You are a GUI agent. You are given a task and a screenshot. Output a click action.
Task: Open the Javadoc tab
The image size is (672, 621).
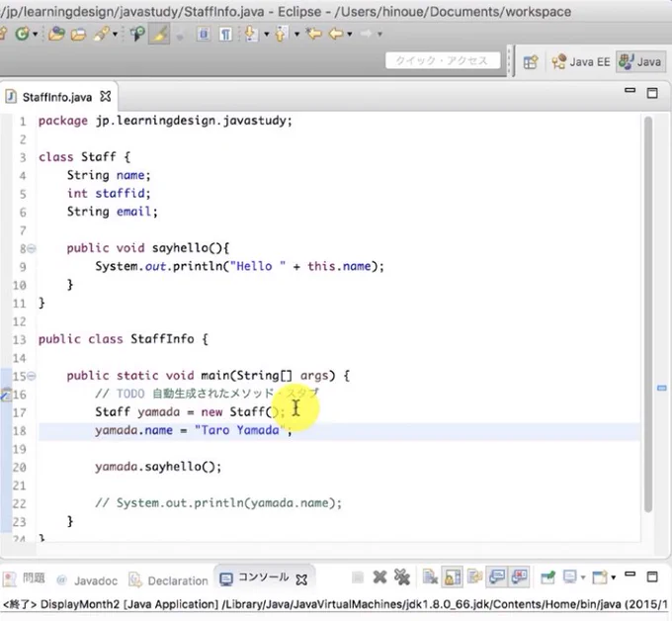87,580
